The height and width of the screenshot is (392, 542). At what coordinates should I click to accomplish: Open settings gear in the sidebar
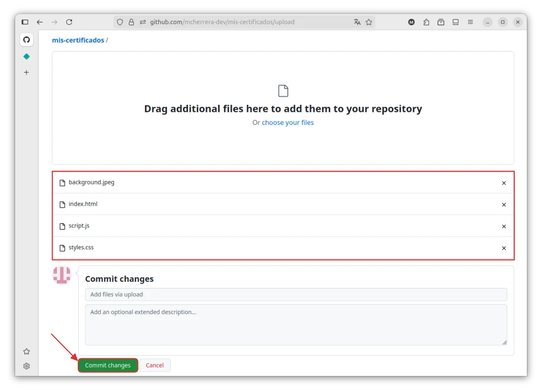point(27,366)
